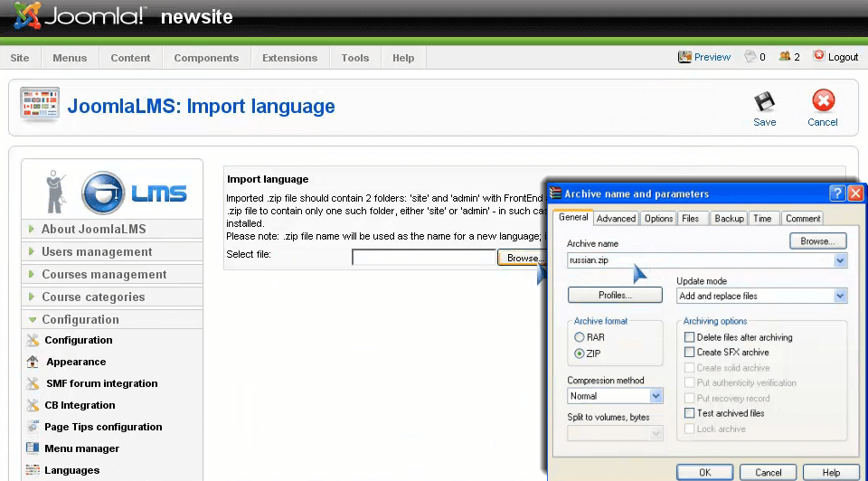Switch to the Time tab
The width and height of the screenshot is (868, 481).
tap(762, 219)
